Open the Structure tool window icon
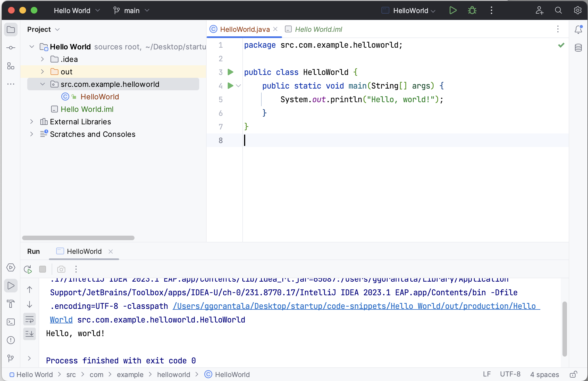 click(10, 66)
